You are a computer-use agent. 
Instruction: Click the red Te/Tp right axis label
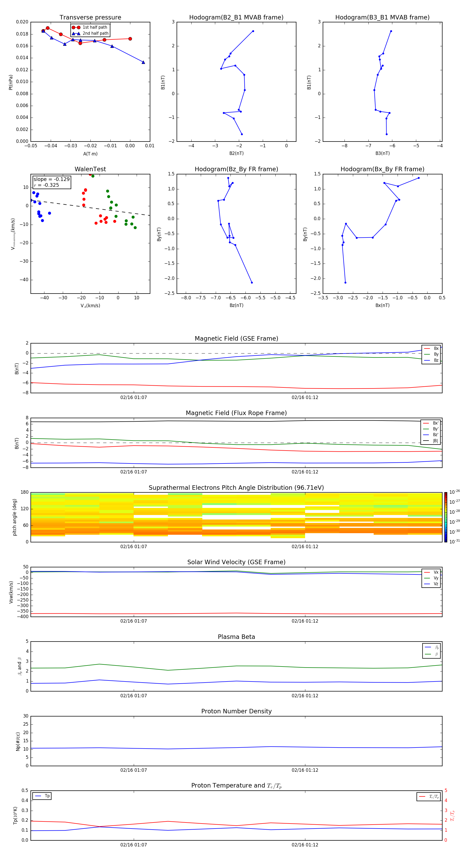[x=453, y=816]
